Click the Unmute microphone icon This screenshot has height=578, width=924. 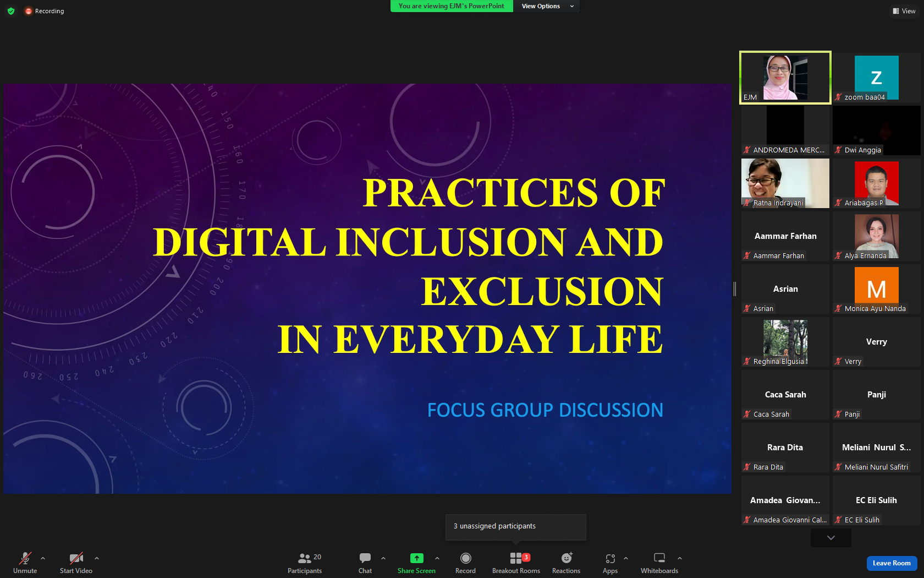pyautogui.click(x=25, y=558)
